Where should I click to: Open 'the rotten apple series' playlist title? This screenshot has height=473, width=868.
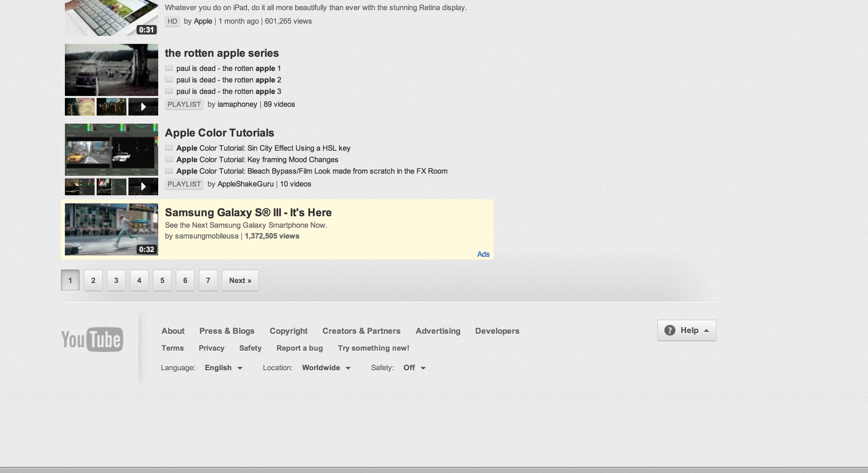click(x=222, y=53)
